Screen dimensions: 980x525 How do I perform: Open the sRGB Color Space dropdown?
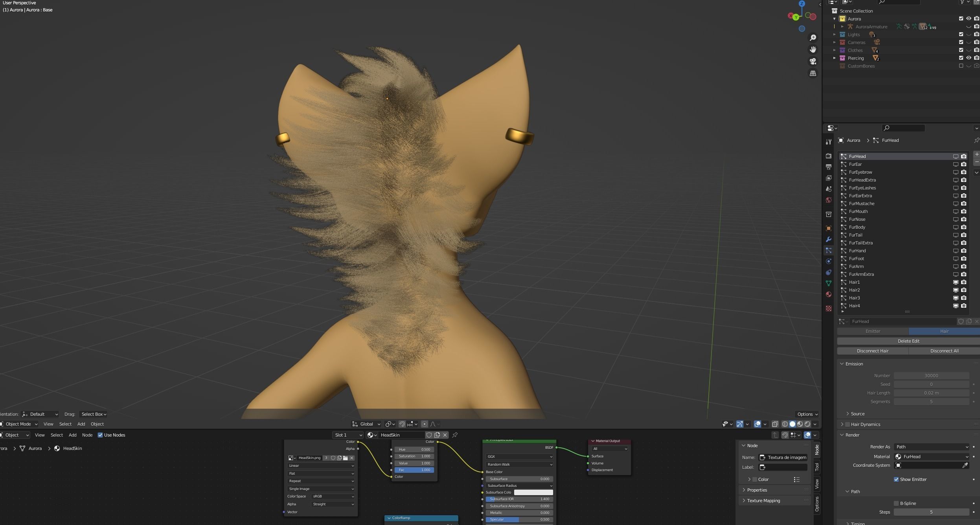point(333,496)
